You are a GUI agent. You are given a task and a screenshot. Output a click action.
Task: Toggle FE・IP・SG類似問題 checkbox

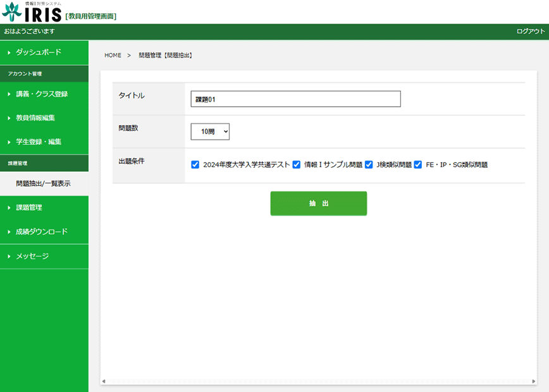(x=417, y=164)
